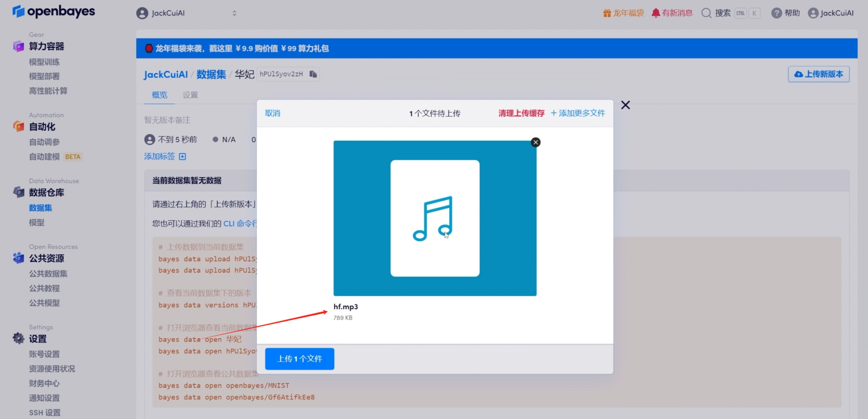Click the 帮助 question mark icon
Viewport: 868px width, 419px height.
(x=776, y=13)
